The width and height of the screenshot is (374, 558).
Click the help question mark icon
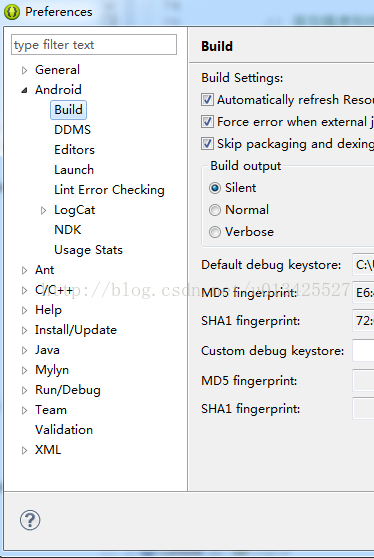coord(30,520)
